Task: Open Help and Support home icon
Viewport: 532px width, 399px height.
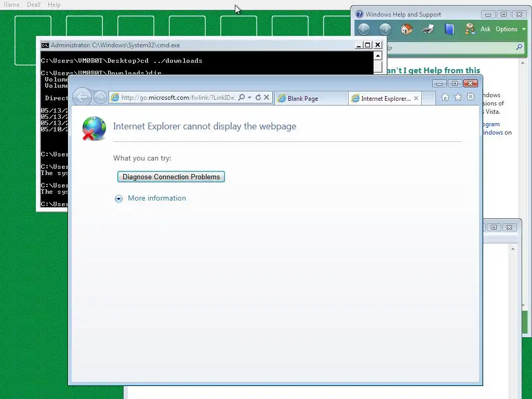Action: coord(406,29)
